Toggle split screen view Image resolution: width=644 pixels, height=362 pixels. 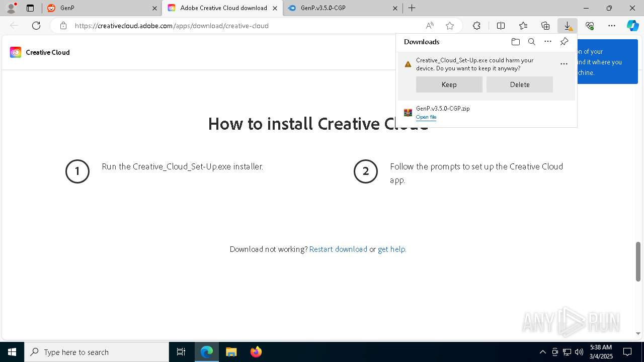pos(501,26)
